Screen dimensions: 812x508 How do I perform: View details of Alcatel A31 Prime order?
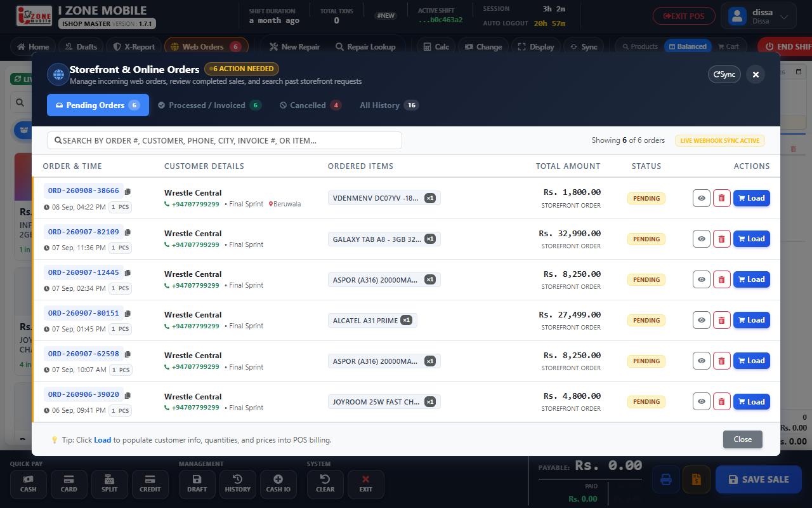pyautogui.click(x=701, y=320)
